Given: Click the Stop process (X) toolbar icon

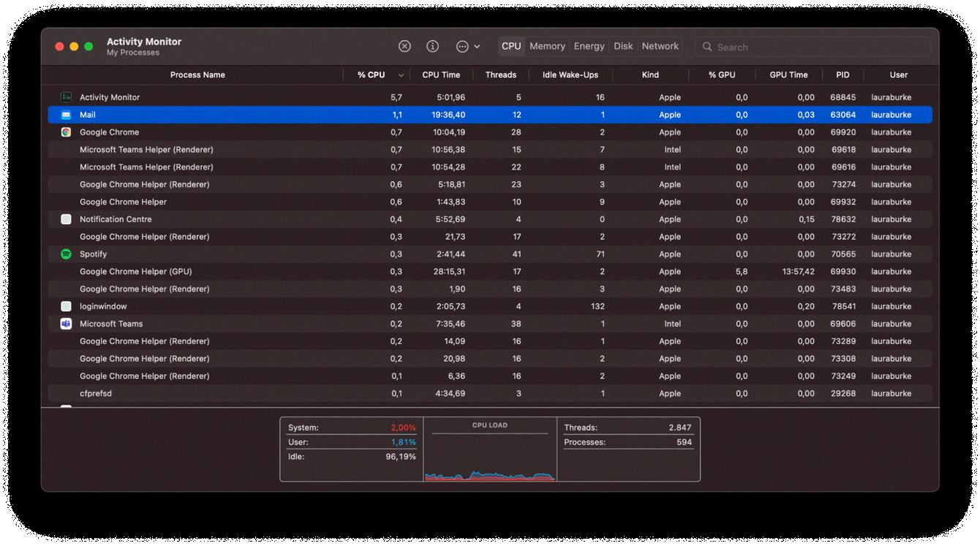Looking at the screenshot, I should 404,46.
